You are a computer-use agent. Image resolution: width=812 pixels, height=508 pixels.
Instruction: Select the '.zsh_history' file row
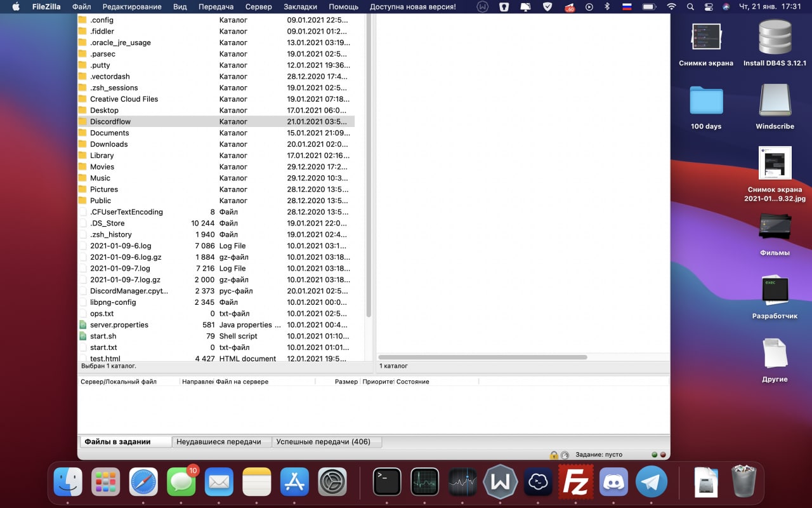216,234
